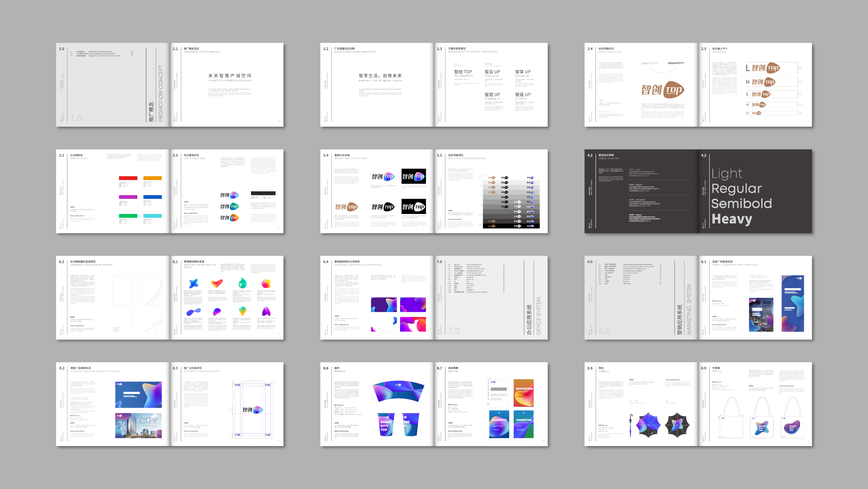The height and width of the screenshot is (489, 868).
Task: Click the blue AUDIENCE badge on page 8.7
Action: point(499,424)
